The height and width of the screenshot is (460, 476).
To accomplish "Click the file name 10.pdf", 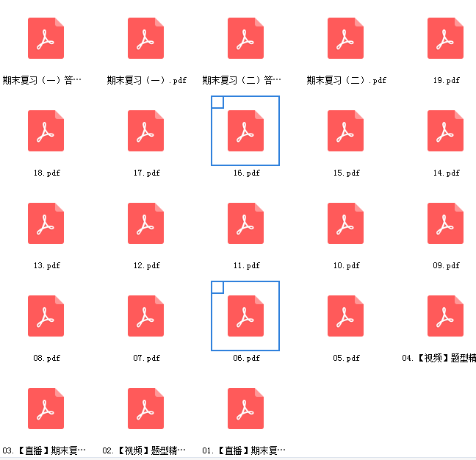I will click(x=347, y=266).
